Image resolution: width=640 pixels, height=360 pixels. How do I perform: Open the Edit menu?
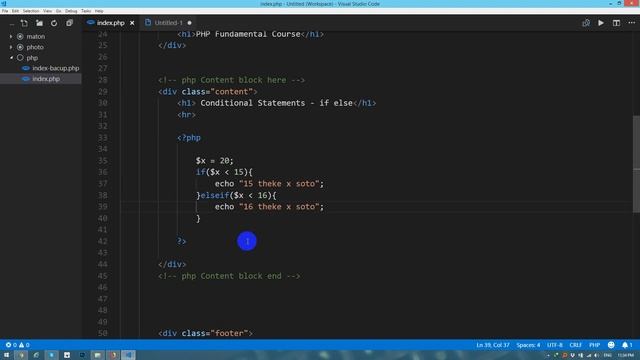[15, 11]
